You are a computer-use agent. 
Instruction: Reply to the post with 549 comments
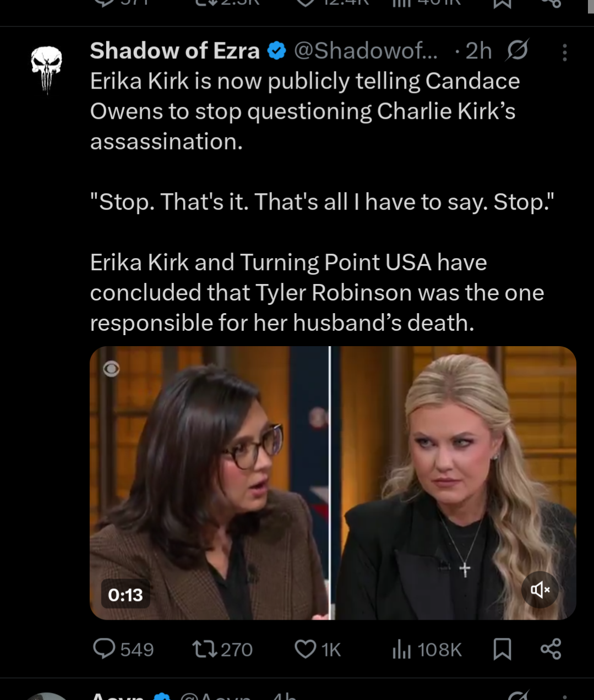point(123,649)
